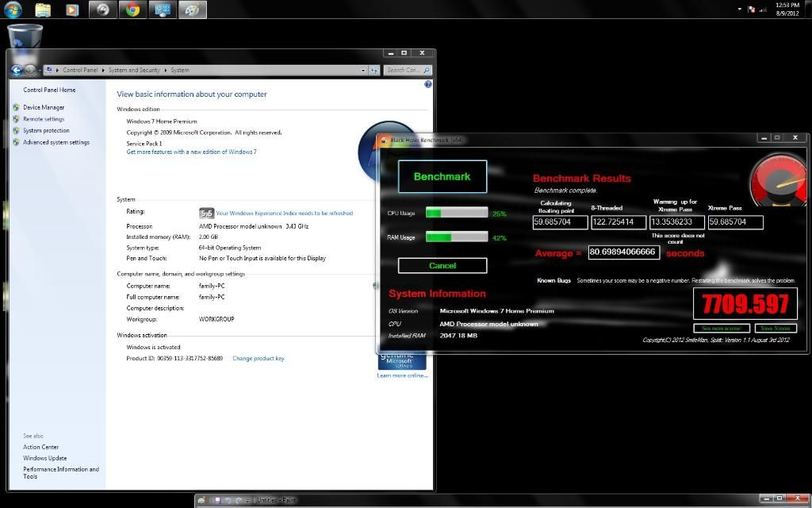This screenshot has height=508, width=812.
Task: Click the Save Score button
Action: click(776, 328)
